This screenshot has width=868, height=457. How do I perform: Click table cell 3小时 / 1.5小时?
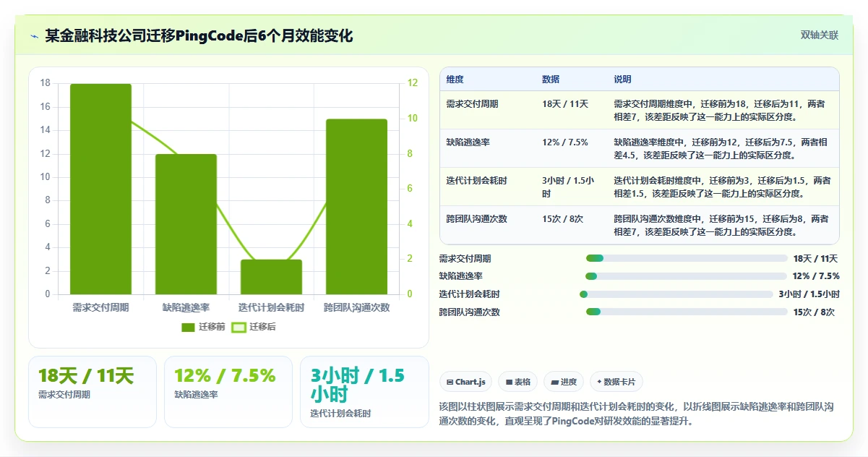click(571, 187)
